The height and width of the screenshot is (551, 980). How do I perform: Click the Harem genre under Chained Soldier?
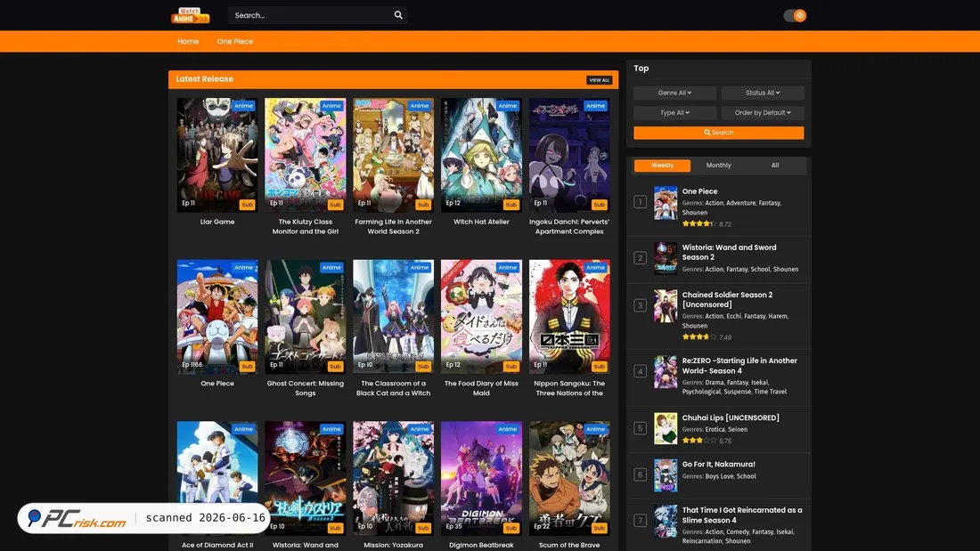[x=778, y=316]
